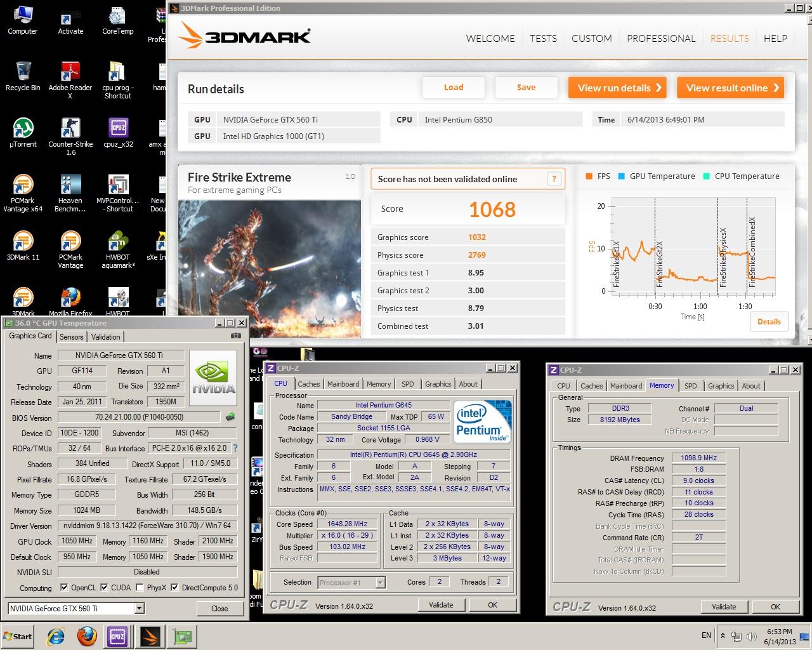Click the Driver Version field in GPU-Z
The width and height of the screenshot is (812, 650).
click(147, 526)
